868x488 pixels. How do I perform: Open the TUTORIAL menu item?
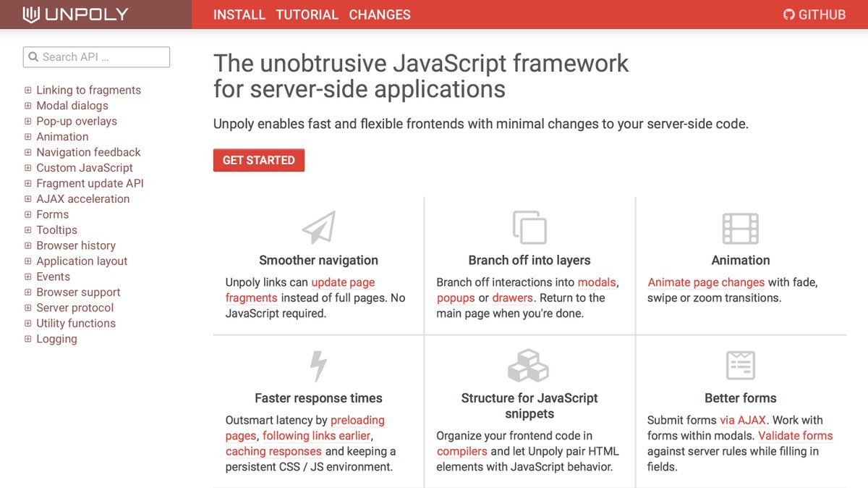click(307, 14)
